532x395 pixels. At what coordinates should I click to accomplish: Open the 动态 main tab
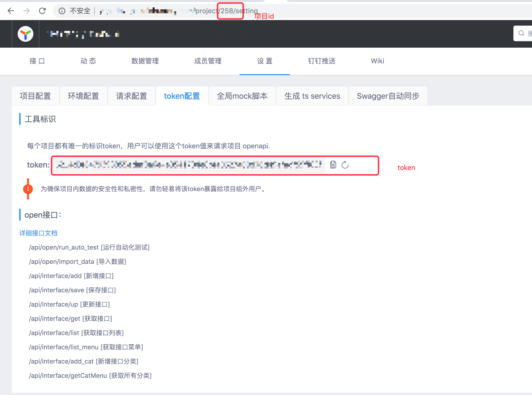pyautogui.click(x=88, y=61)
